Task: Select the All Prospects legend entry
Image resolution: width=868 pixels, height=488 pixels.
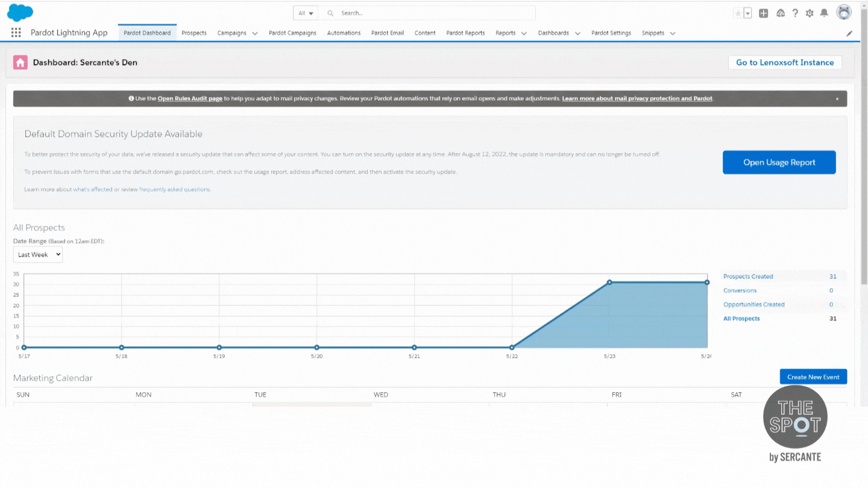Action: (x=741, y=319)
